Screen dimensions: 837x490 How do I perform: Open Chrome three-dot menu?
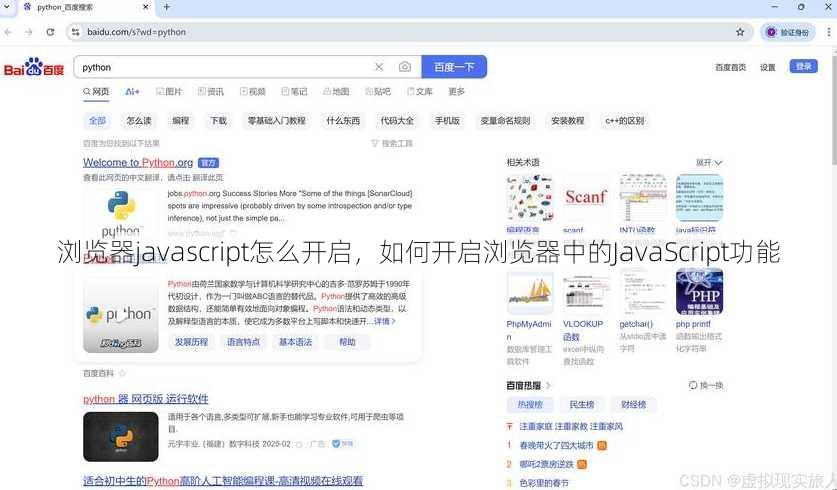click(x=829, y=32)
